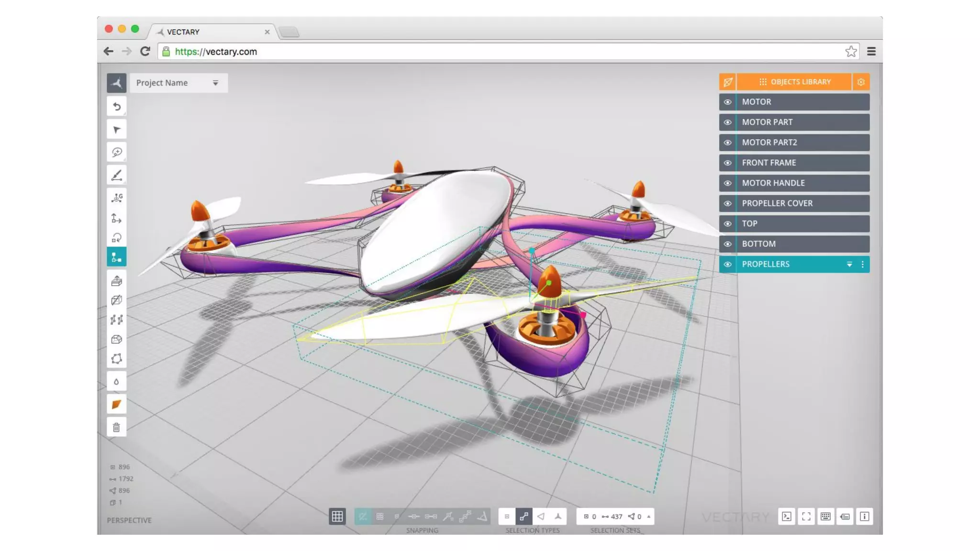
Task: Click the fullscreen icon in the bottom right
Action: pyautogui.click(x=806, y=517)
